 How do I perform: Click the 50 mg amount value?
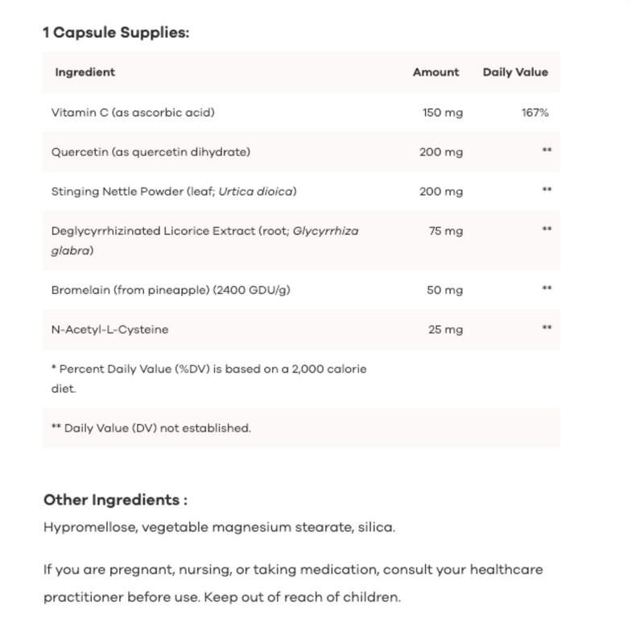(x=448, y=288)
